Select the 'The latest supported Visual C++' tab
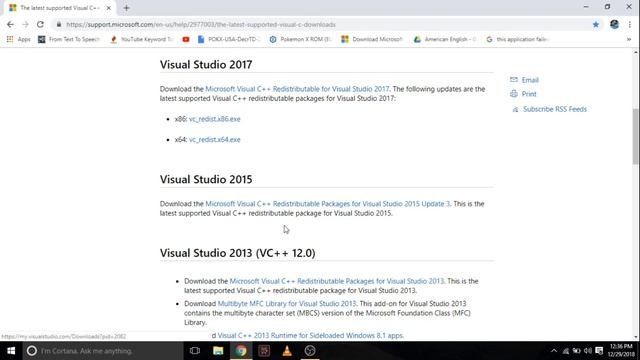 tap(60, 8)
